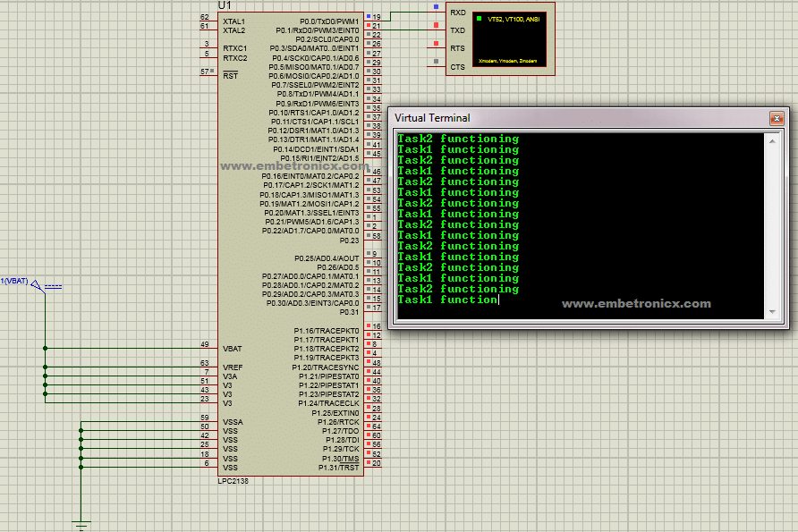Select the TXD pin of the terminal component
Screen dimensions: 798x532
pyautogui.click(x=457, y=30)
